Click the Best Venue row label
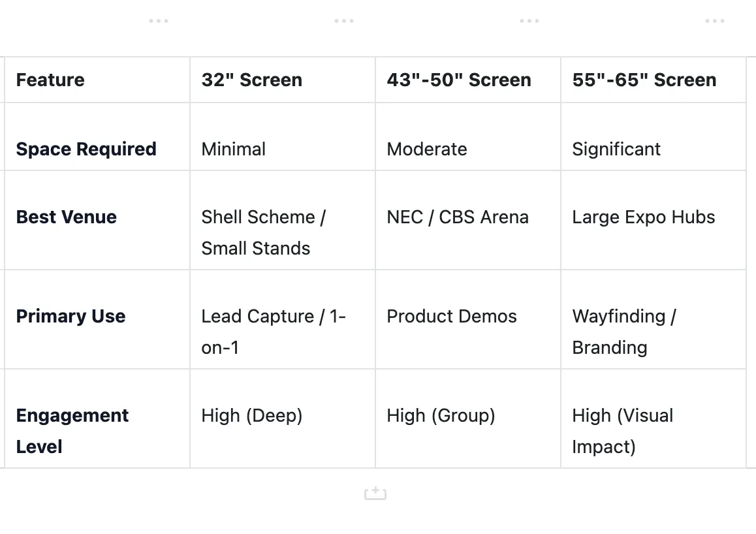The height and width of the screenshot is (534, 756). [x=67, y=217]
